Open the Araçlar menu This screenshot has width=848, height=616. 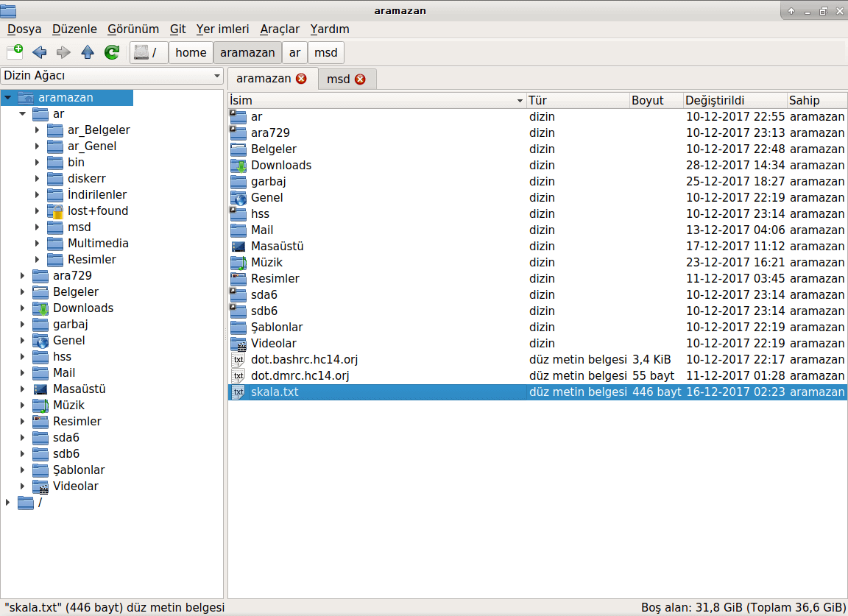(x=281, y=29)
